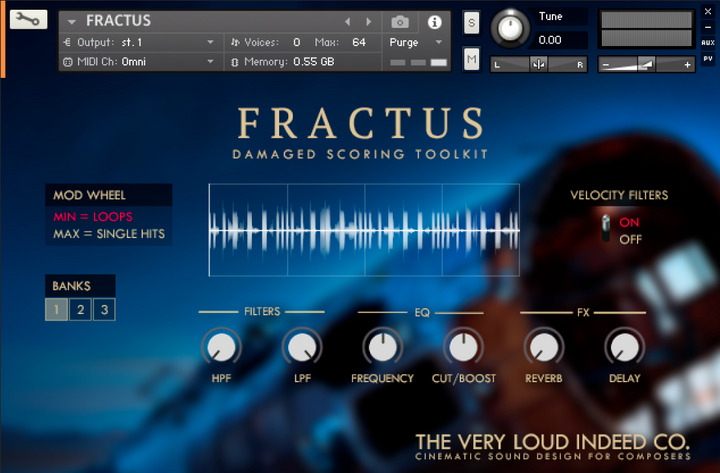The width and height of the screenshot is (720, 473).
Task: Decrease volume with the minus icon
Action: pyautogui.click(x=606, y=65)
